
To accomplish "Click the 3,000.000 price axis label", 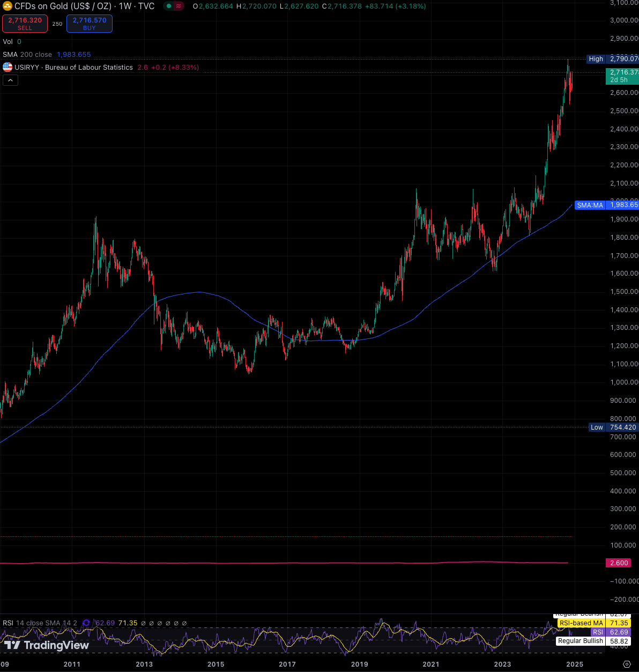I will click(x=624, y=20).
